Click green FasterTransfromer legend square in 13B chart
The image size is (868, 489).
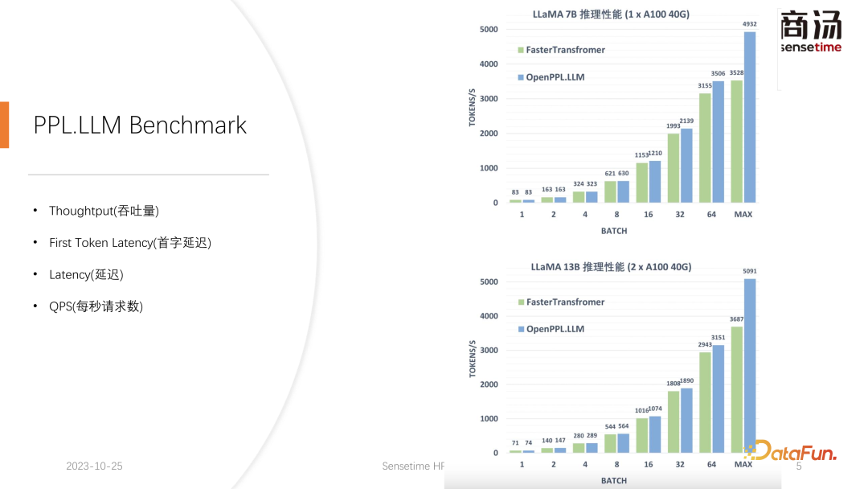pyautogui.click(x=520, y=302)
